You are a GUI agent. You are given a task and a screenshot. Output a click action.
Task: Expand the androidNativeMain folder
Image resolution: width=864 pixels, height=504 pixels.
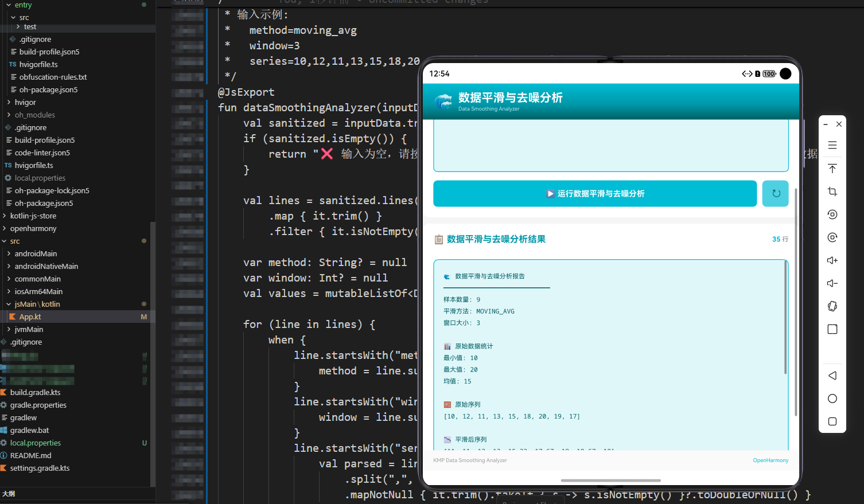coord(9,266)
